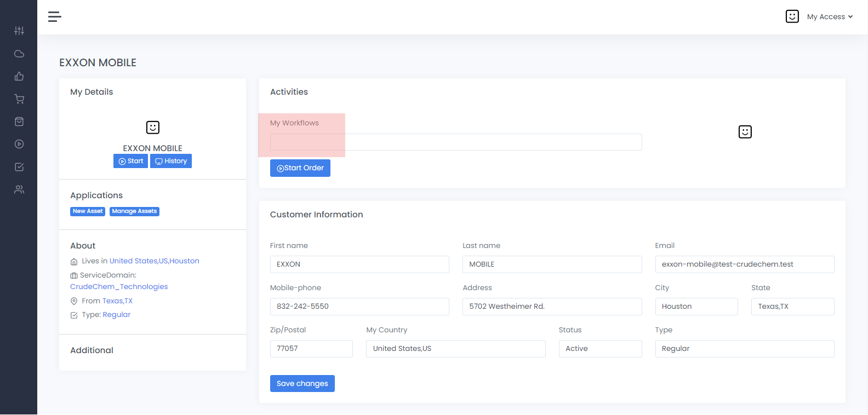Viewport: 868px width, 415px height.
Task: Open the My Workflows dropdown field
Action: (x=455, y=142)
